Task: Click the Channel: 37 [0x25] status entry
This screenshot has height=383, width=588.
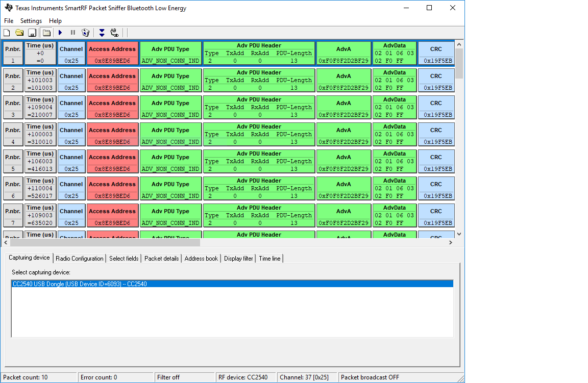Action: (307, 377)
